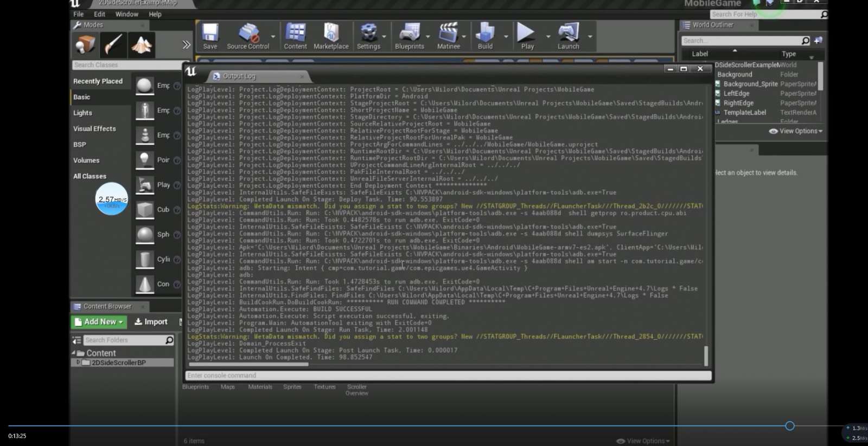Viewport: 868px width, 446px height.
Task: Click the Build toolbar icon
Action: tap(485, 33)
